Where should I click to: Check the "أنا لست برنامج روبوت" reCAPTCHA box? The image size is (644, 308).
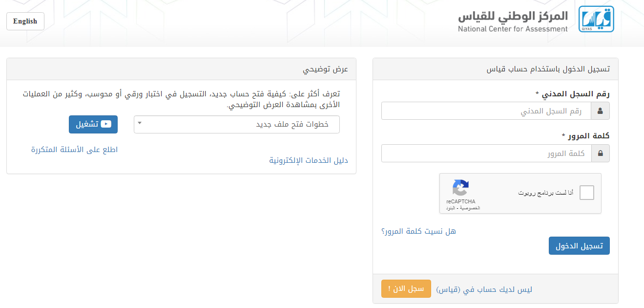(587, 193)
